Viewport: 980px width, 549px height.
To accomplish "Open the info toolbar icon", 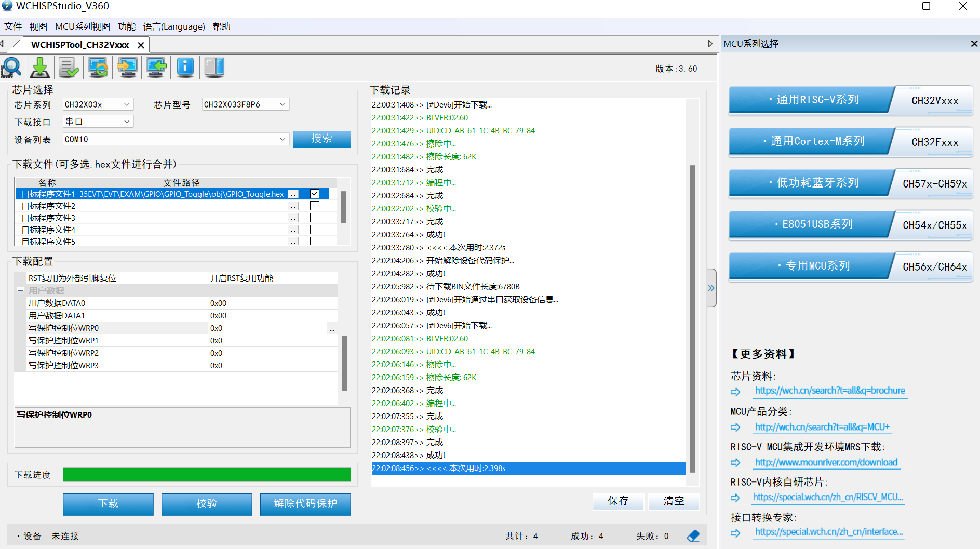I will [185, 67].
